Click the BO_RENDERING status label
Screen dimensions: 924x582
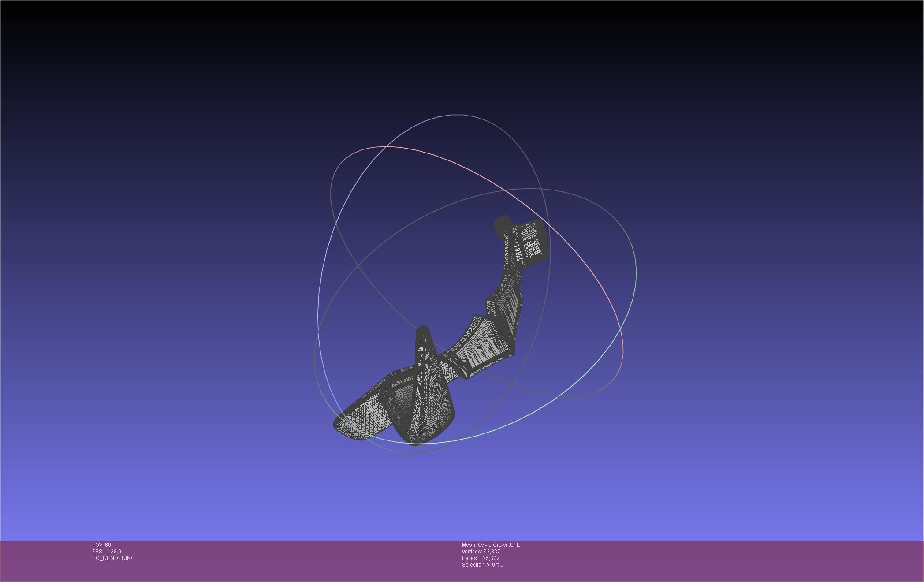(113, 558)
